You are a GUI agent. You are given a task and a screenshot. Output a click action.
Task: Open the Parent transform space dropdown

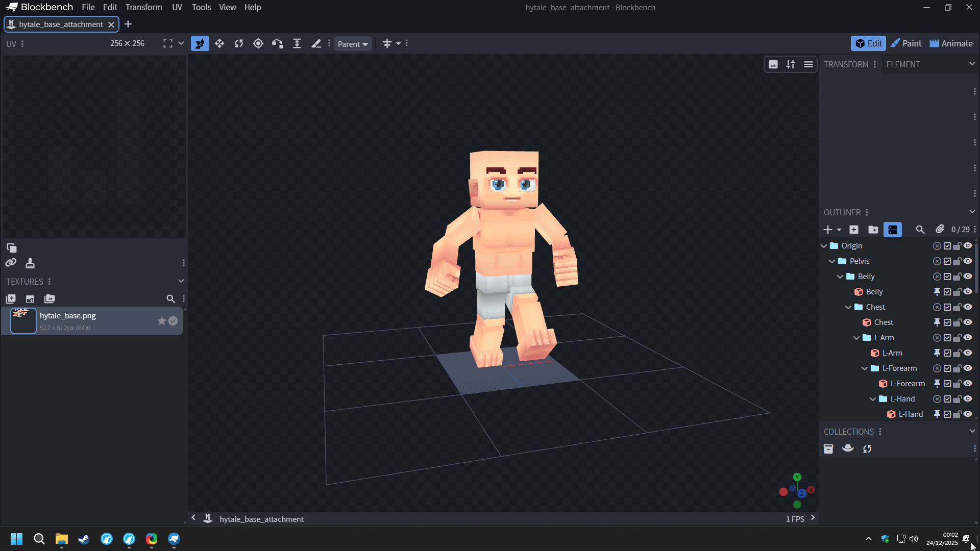pyautogui.click(x=353, y=44)
